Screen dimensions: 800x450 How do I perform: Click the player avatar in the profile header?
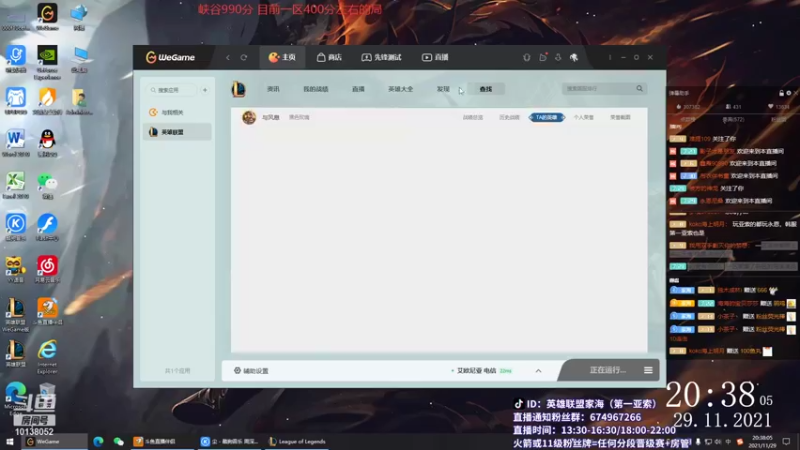[249, 117]
